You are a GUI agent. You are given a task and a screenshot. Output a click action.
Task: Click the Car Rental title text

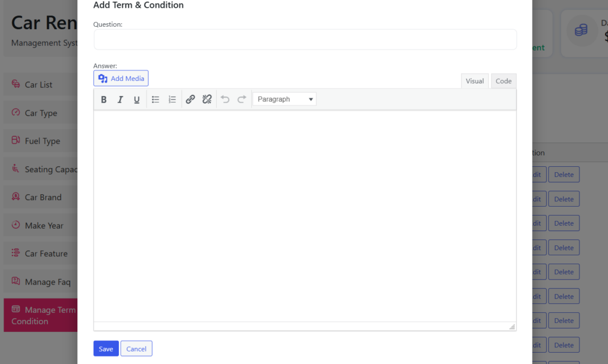[44, 23]
